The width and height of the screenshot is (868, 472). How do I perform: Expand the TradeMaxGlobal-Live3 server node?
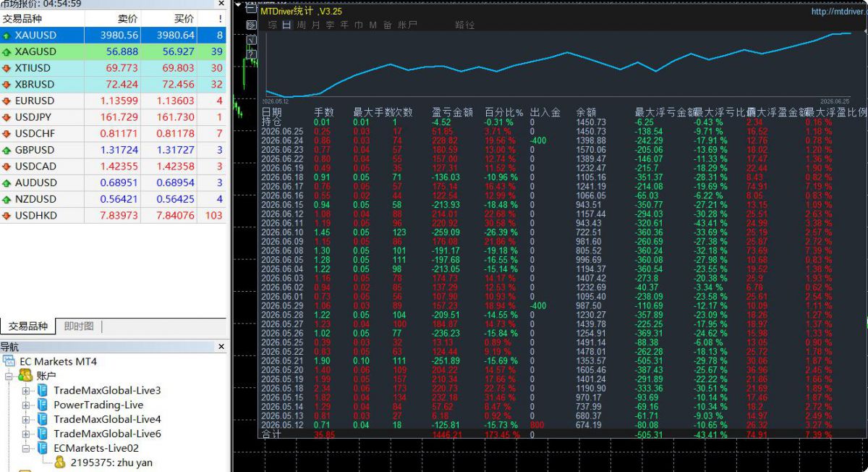pos(26,391)
